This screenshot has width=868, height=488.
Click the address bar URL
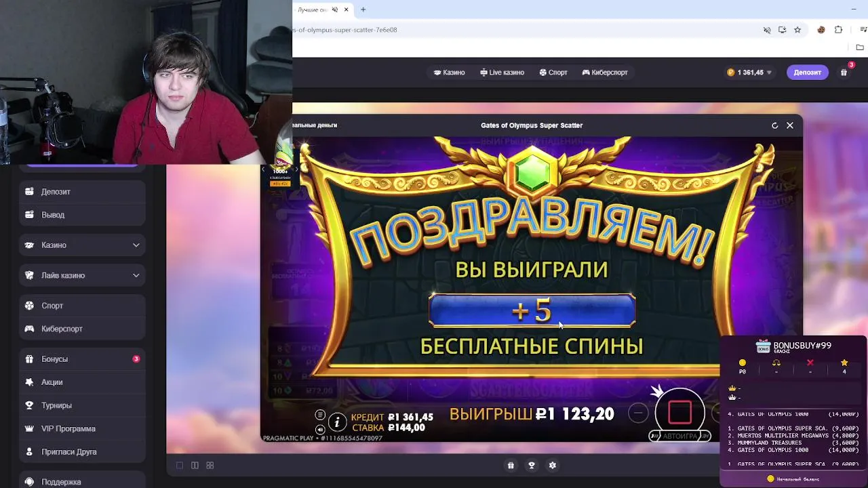pyautogui.click(x=344, y=30)
